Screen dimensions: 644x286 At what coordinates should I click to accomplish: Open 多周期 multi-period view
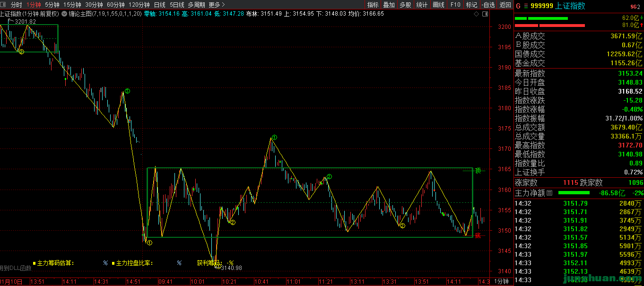196,5
